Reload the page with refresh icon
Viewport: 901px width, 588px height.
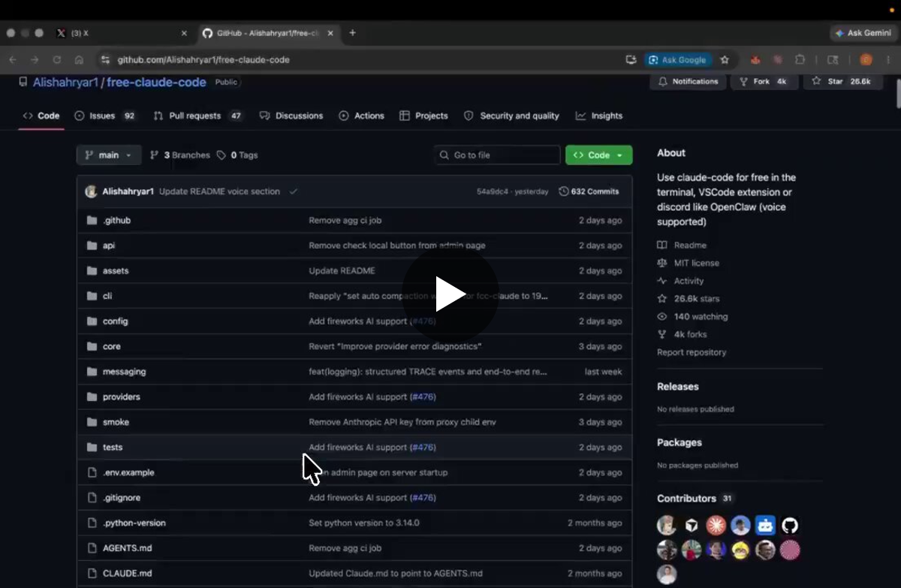tap(56, 59)
